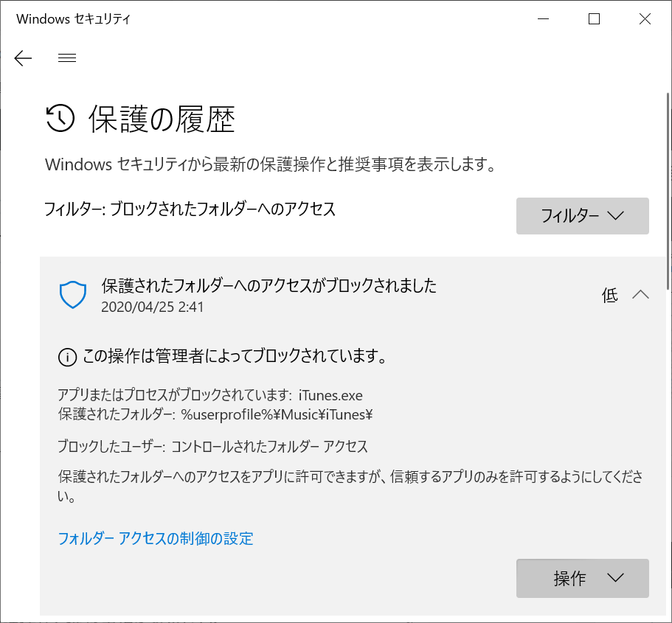
Task: Click the description Windows セキュリティから最新の保護操作
Action: 270,164
